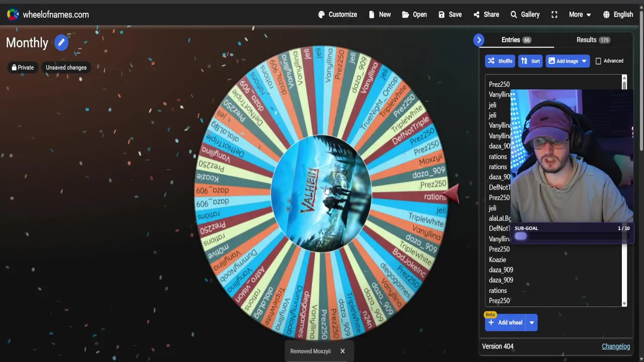Open the Customize palette option
Image resolution: width=644 pixels, height=362 pixels.
click(x=338, y=15)
